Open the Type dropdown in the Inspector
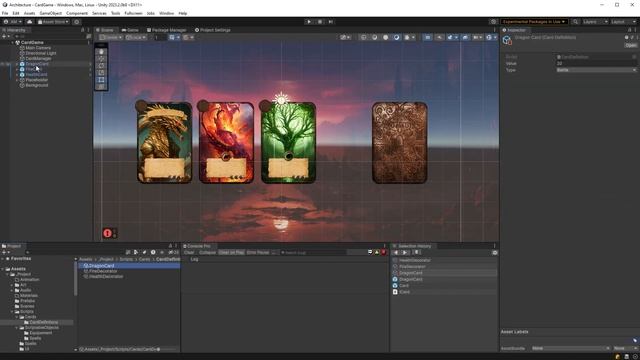This screenshot has width=640, height=360. pyautogui.click(x=596, y=70)
